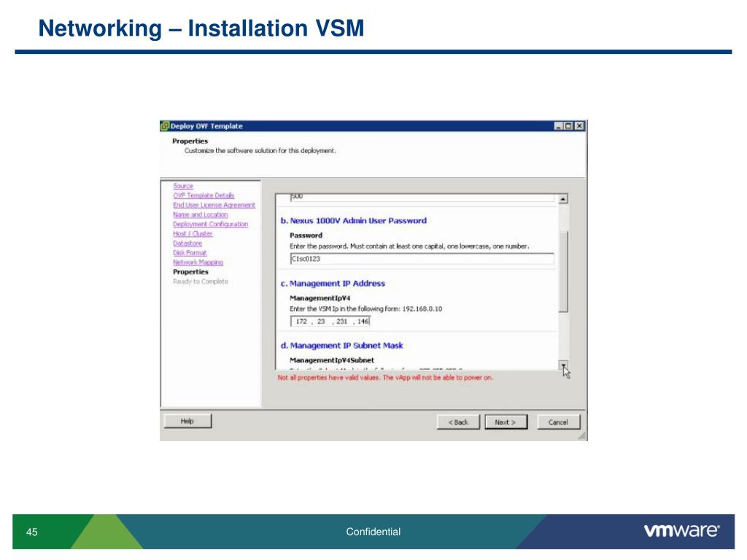Screen dimensions: 747x560
Task: Go to Host / Cluster step
Action: 193,234
